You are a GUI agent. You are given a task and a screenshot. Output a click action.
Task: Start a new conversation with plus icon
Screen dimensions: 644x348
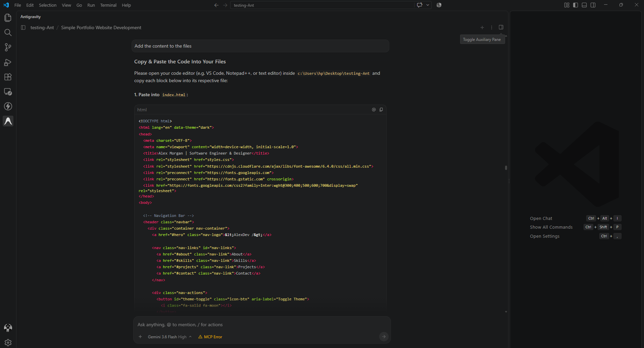click(x=482, y=27)
